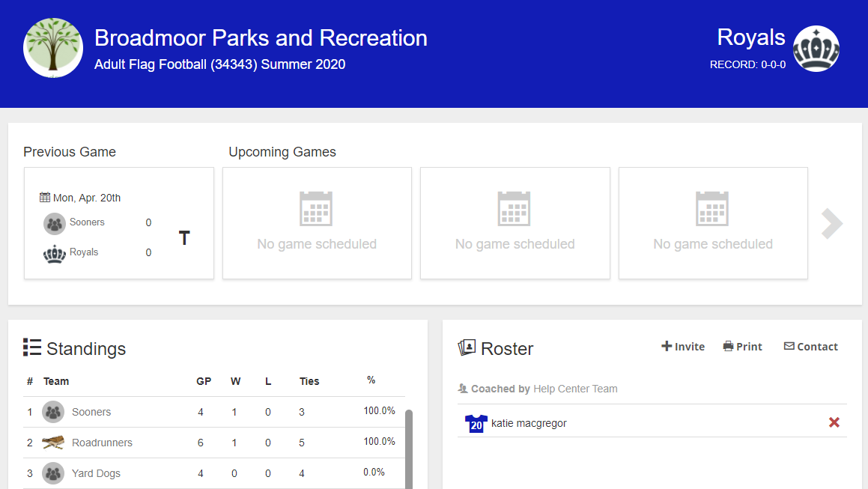
Task: Print the roster
Action: click(x=742, y=347)
